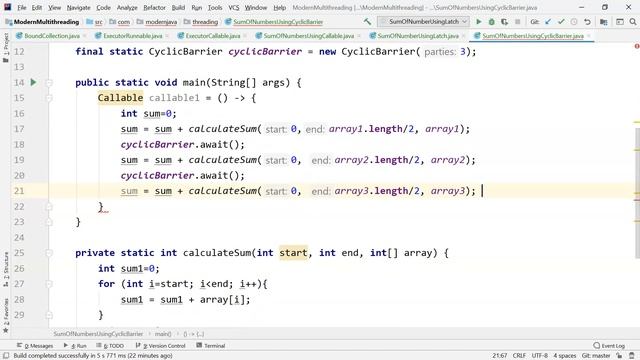Image resolution: width=640 pixels, height=360 pixels.
Task: Click the ModernMultithreading breadcrumb in the navigation bar
Action: (x=42, y=22)
